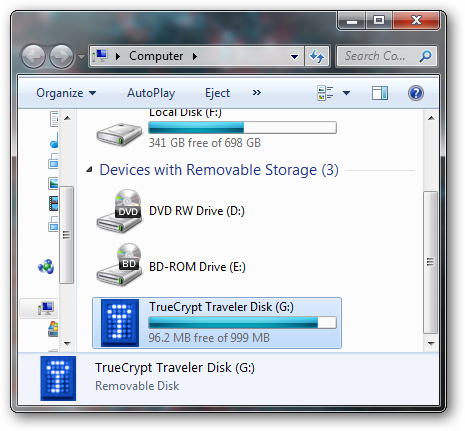The image size is (465, 431).
Task: Minimize the Computer window
Action: pos(352,21)
